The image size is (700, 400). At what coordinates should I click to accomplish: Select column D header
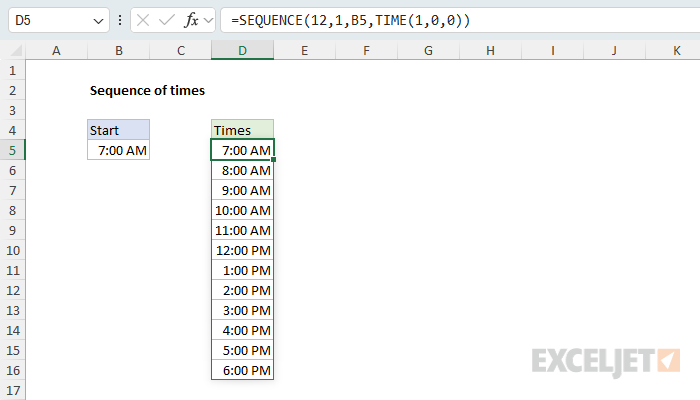pos(242,50)
